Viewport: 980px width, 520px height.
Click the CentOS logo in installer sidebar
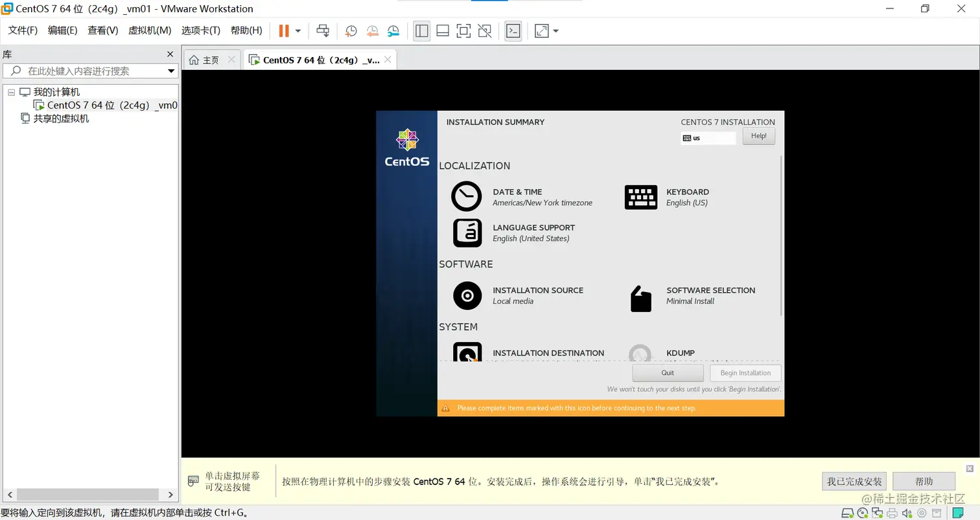tap(407, 148)
